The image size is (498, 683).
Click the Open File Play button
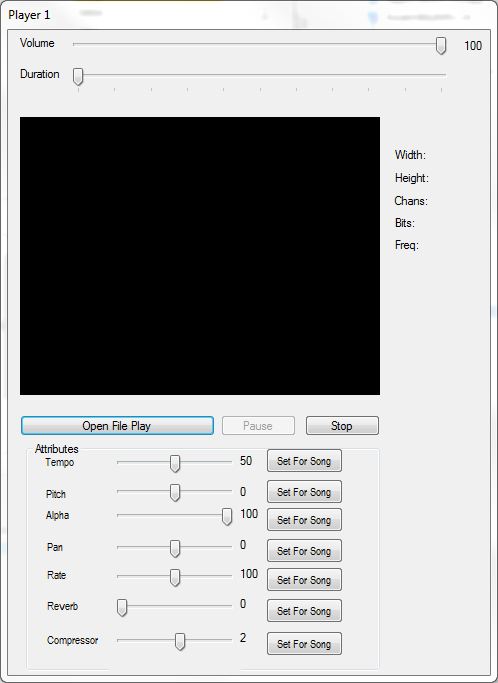[x=117, y=426]
